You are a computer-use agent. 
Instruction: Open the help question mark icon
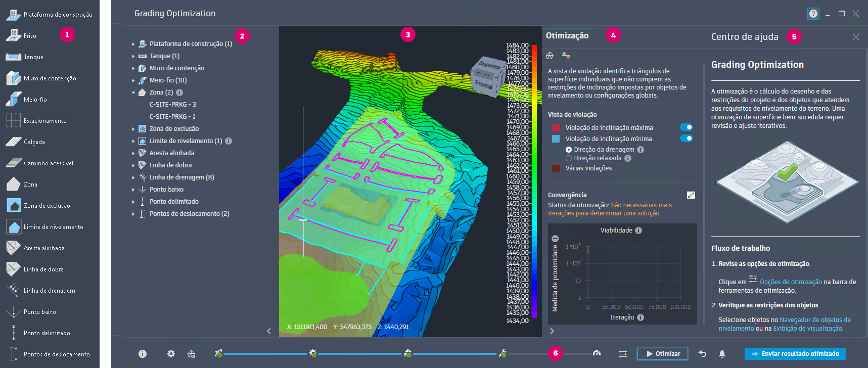813,14
